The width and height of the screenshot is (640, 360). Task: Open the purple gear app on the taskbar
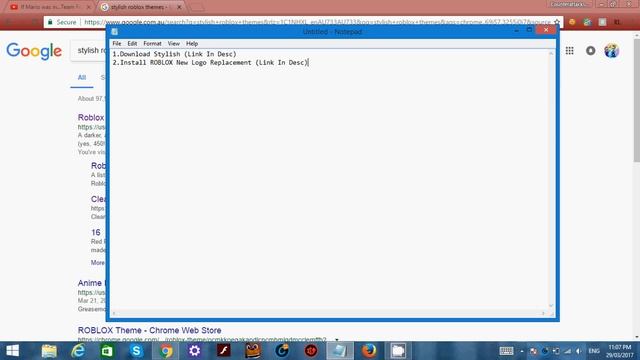(194, 351)
